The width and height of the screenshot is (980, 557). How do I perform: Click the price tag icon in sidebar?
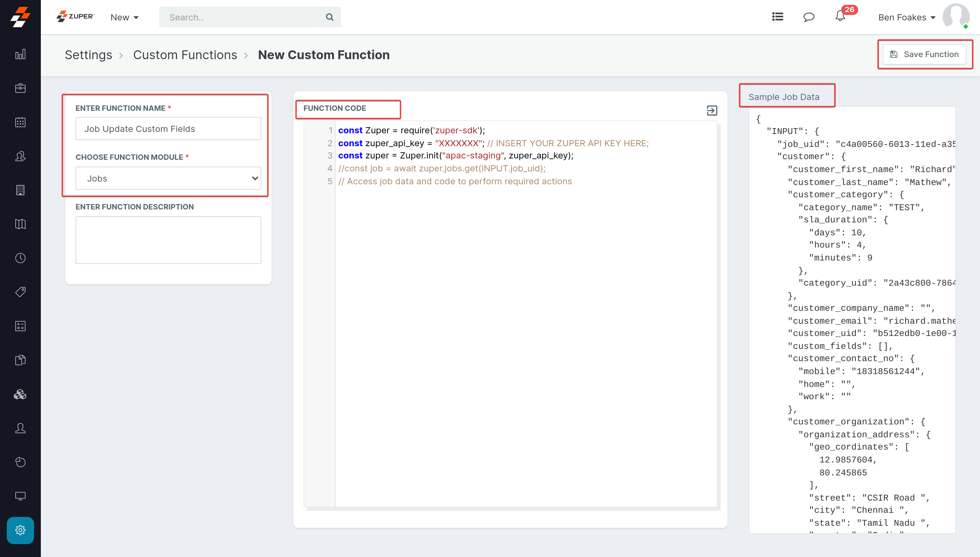(20, 292)
